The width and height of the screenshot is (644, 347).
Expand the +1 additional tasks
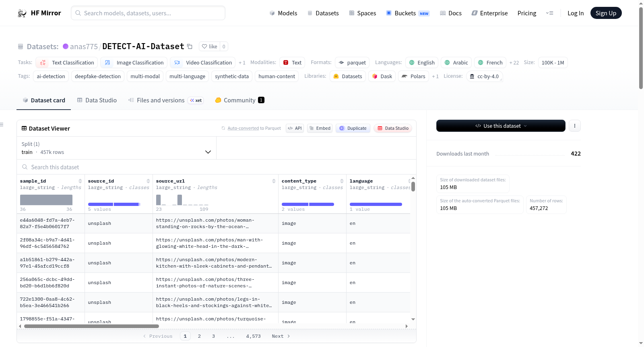click(x=242, y=63)
